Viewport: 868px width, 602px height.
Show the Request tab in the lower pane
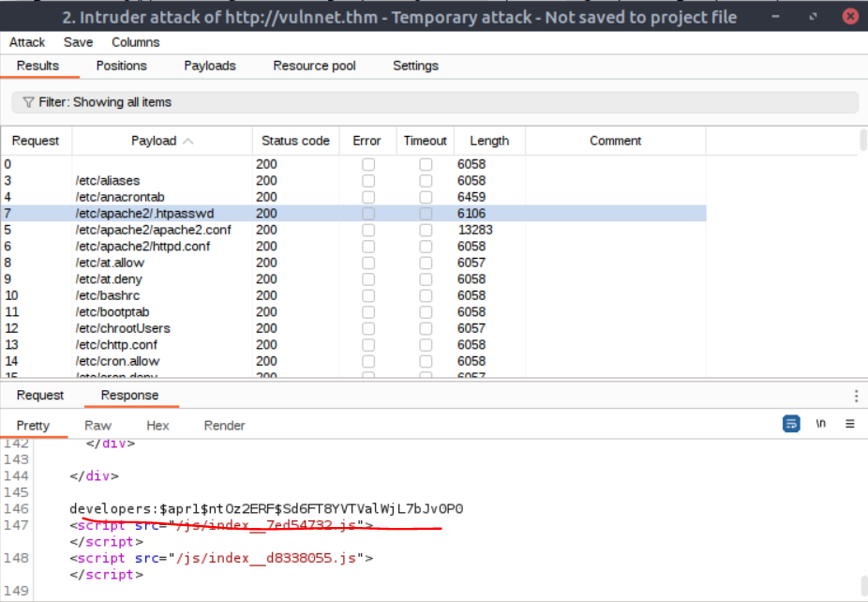(x=40, y=396)
